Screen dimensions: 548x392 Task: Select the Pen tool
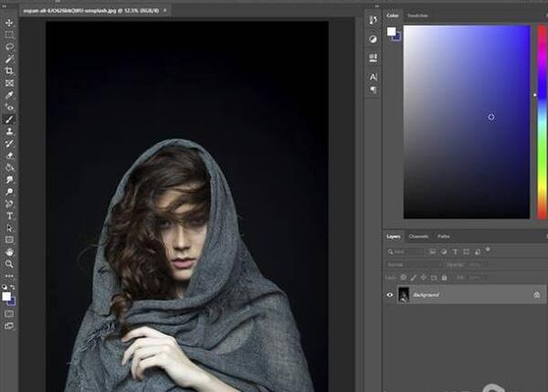tap(9, 204)
